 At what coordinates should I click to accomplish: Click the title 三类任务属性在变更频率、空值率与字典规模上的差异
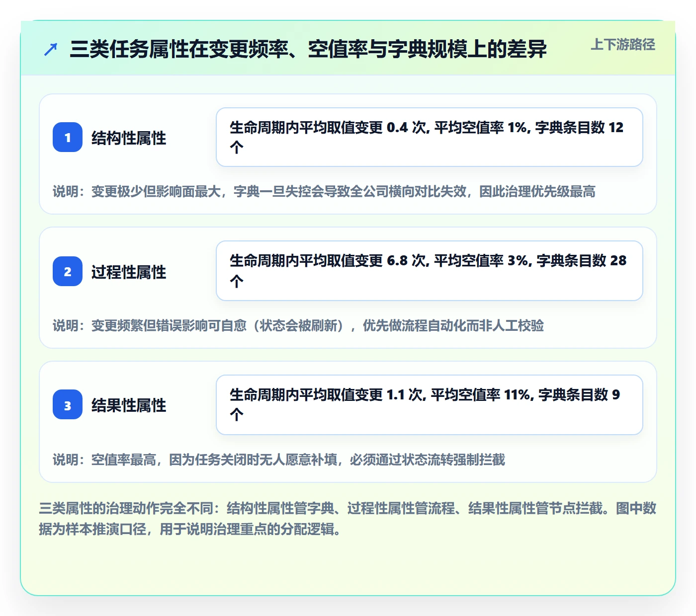coord(308,49)
